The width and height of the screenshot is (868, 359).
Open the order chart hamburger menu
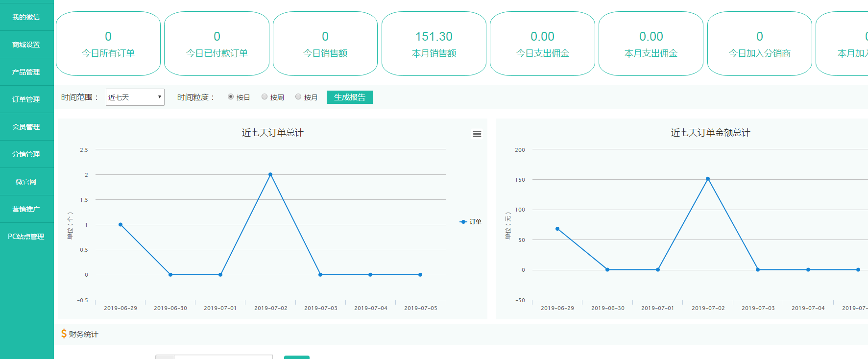[477, 134]
